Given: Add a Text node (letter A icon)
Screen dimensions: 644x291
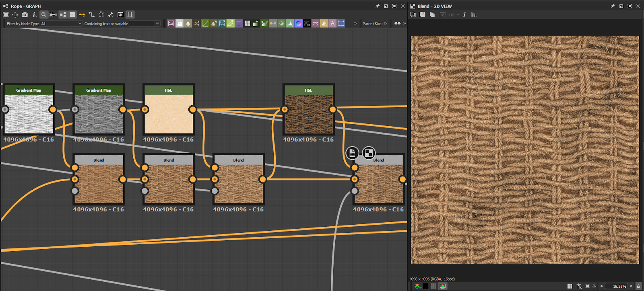Looking at the screenshot, I should 332,24.
